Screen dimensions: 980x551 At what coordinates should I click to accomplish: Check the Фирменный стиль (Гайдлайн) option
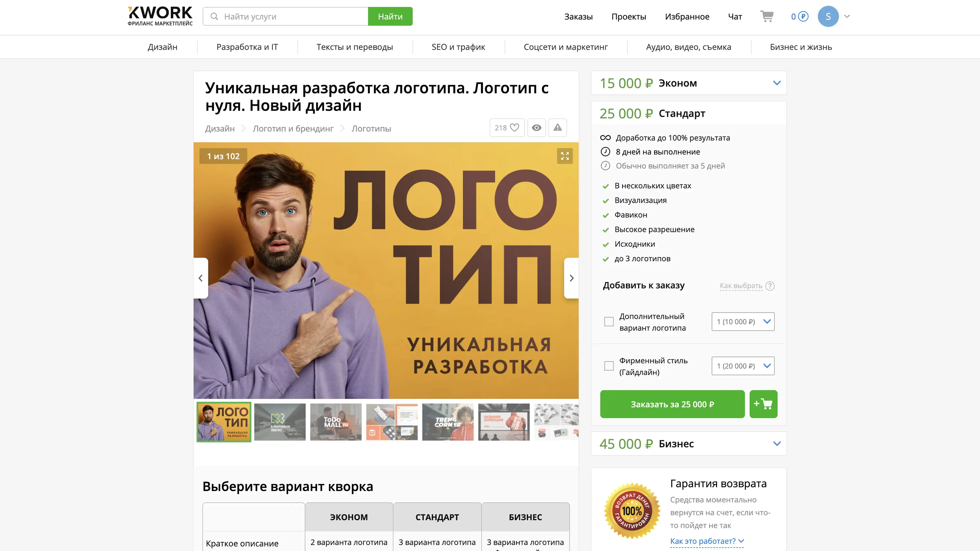pyautogui.click(x=609, y=366)
